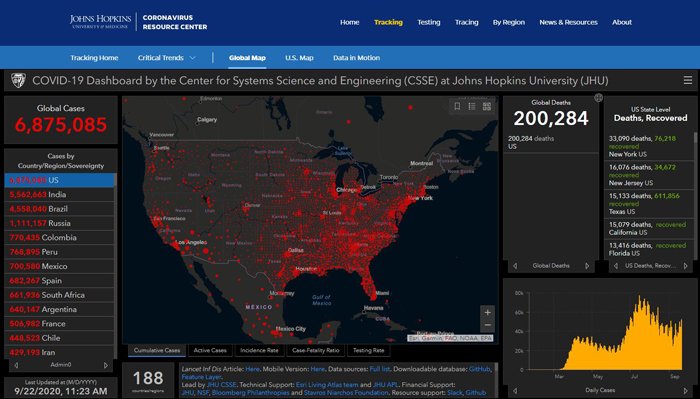This screenshot has height=399, width=700.
Task: Click next arrow beside Daily Cases
Action: point(686,391)
